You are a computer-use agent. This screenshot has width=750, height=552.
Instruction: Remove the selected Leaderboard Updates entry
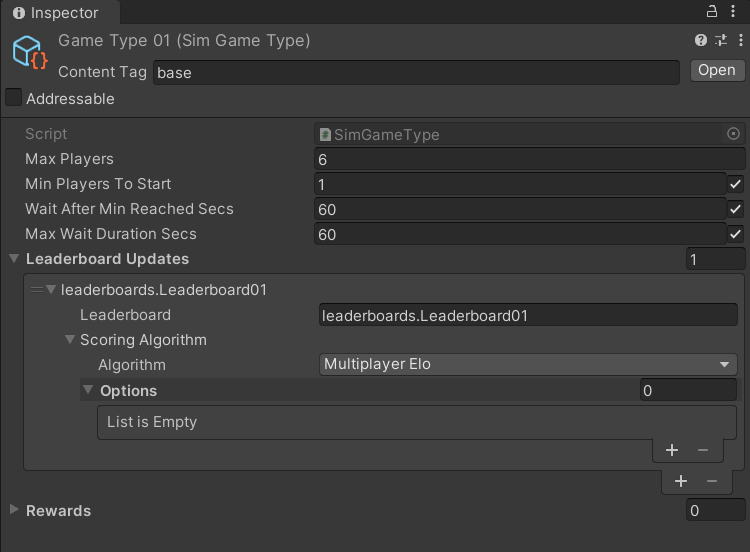click(712, 481)
